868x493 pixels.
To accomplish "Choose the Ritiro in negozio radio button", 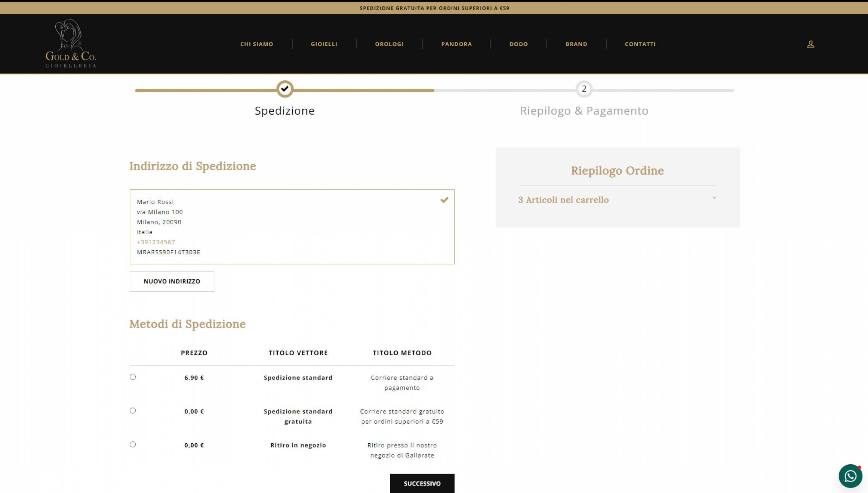I will pos(133,444).
